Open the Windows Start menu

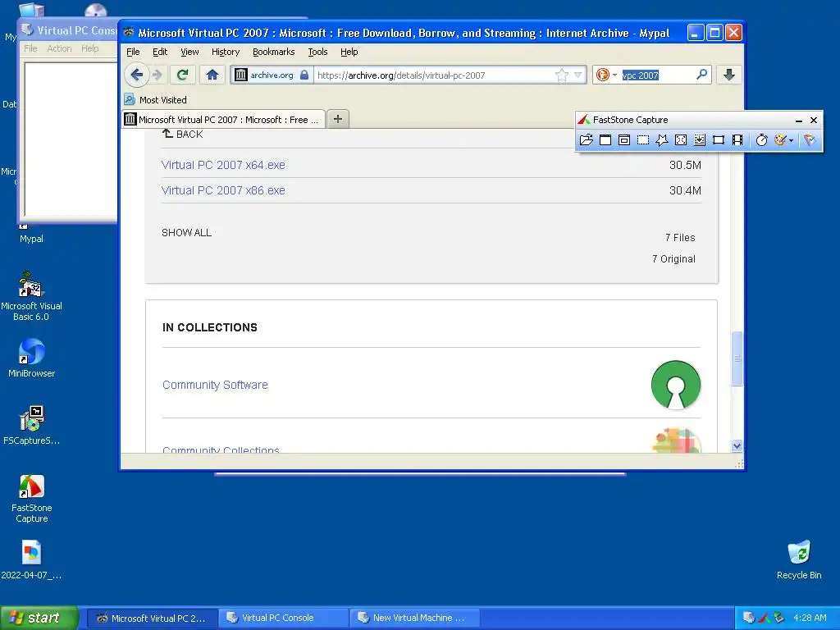pos(39,618)
